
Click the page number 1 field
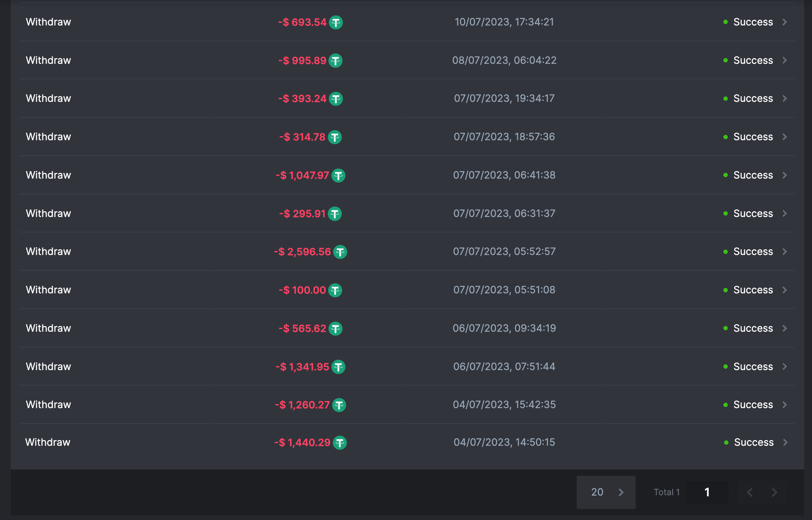tap(707, 492)
